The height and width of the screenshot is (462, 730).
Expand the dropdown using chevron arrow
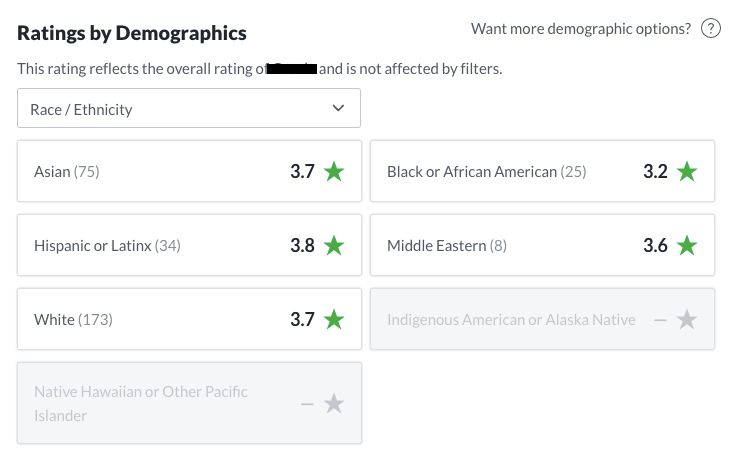[338, 108]
